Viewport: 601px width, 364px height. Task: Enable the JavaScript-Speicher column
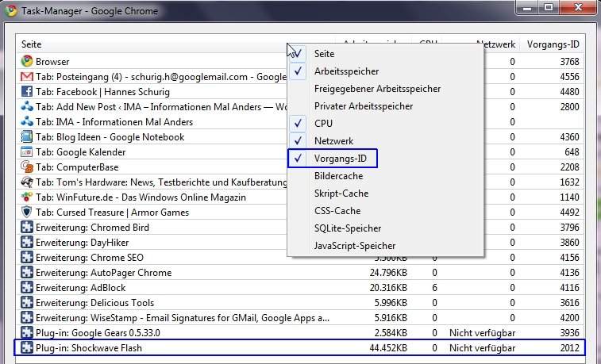(385, 246)
